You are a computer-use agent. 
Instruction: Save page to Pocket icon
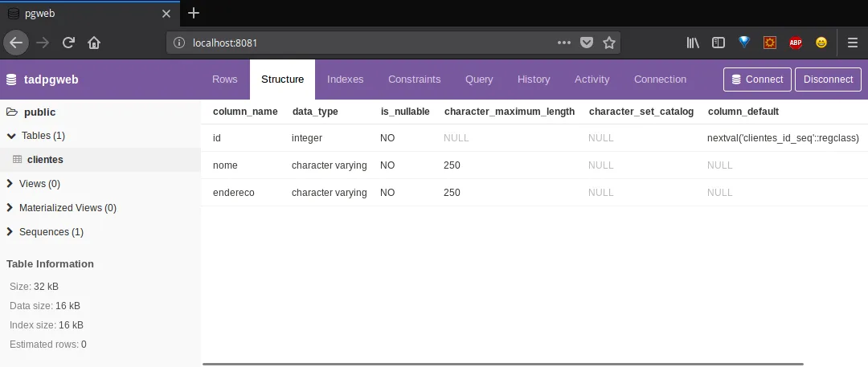tap(587, 43)
